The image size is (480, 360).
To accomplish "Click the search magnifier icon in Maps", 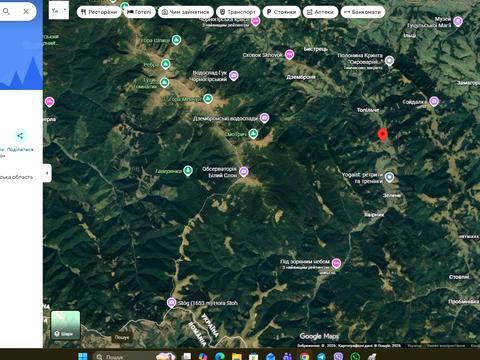I will (6, 12).
